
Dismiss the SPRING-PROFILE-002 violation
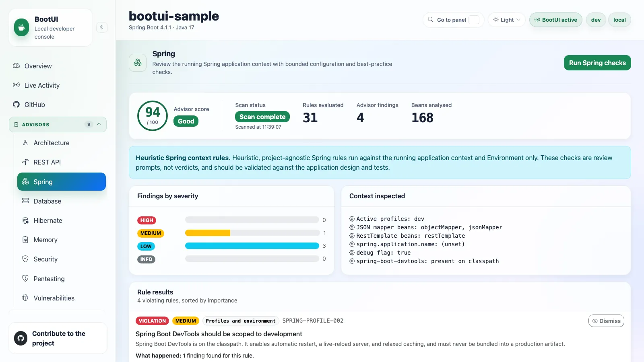click(606, 321)
